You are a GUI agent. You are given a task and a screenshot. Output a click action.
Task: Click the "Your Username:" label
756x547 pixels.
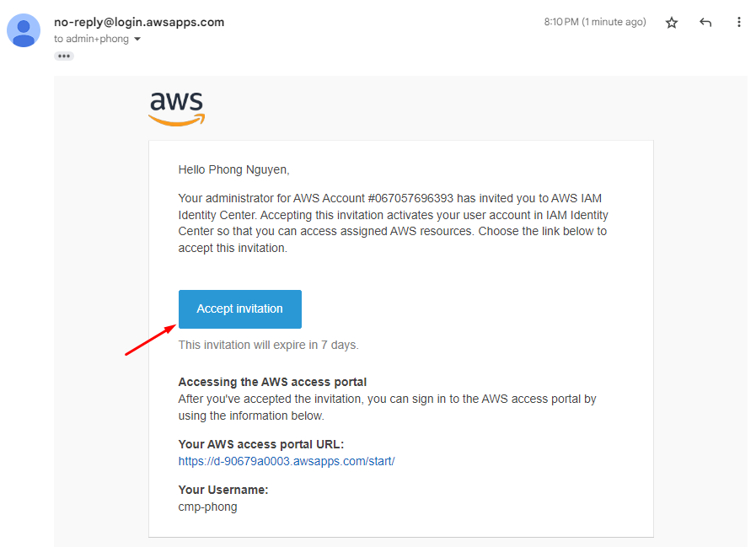pos(223,490)
